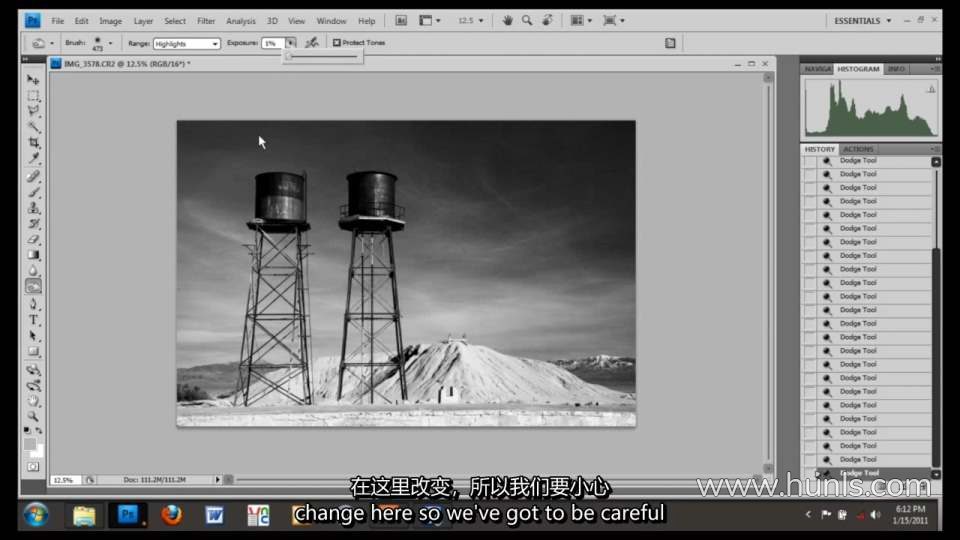Open Firefox from the taskbar
Viewport: 960px width, 540px height.
(x=172, y=515)
